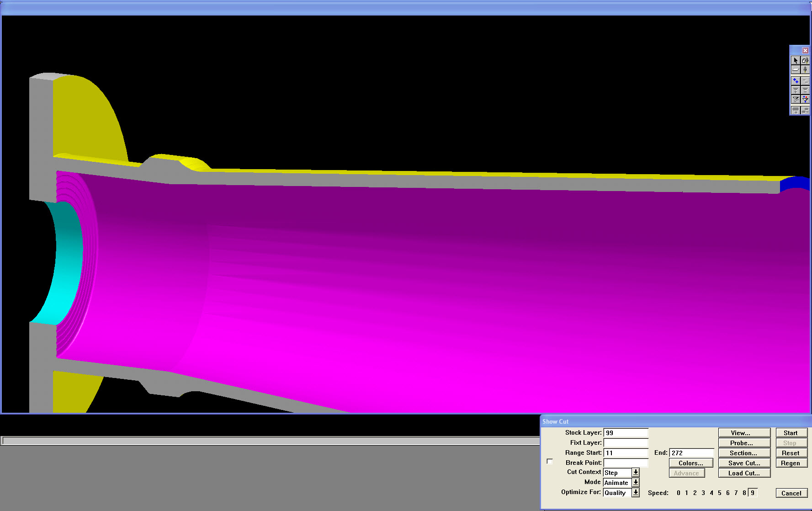Open the Cut Context dropdown
This screenshot has height=511, width=812.
[636, 473]
